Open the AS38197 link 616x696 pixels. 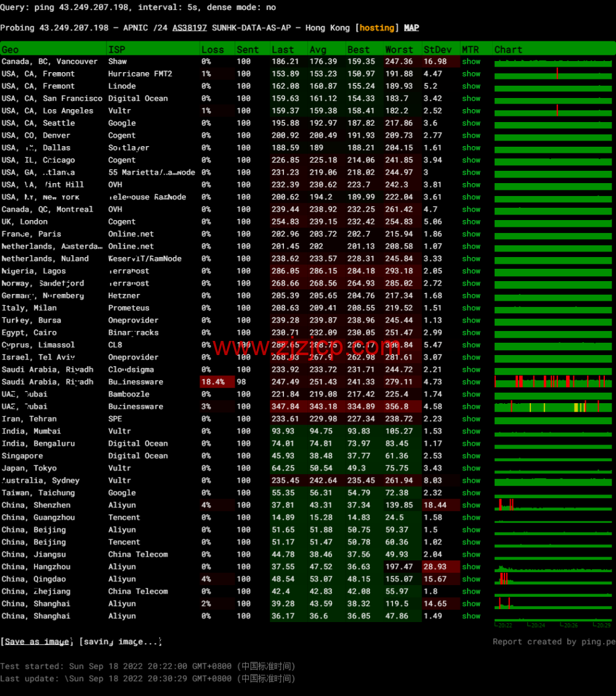189,28
